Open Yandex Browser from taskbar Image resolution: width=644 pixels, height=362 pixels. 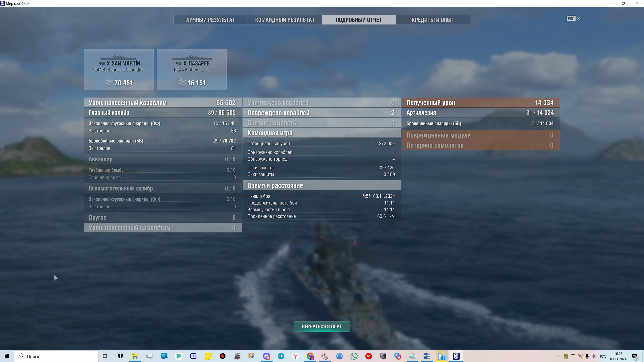coord(296,356)
